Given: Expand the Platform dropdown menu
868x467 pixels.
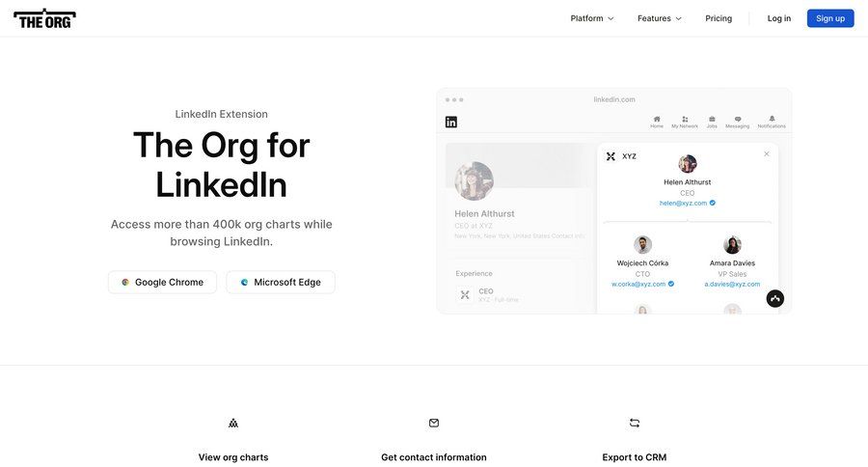Looking at the screenshot, I should (x=591, y=18).
